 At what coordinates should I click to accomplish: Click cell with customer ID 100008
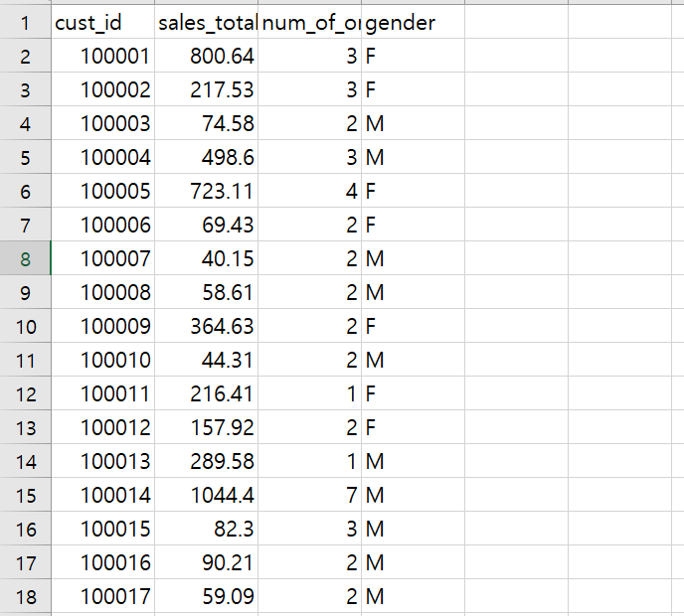click(103, 292)
